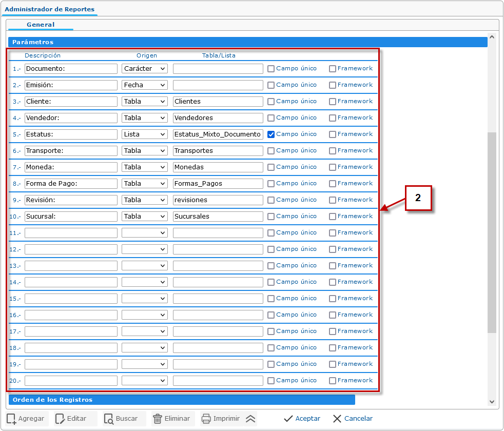Click the Tabla/Lista field containing Vendedores

[x=218, y=118]
